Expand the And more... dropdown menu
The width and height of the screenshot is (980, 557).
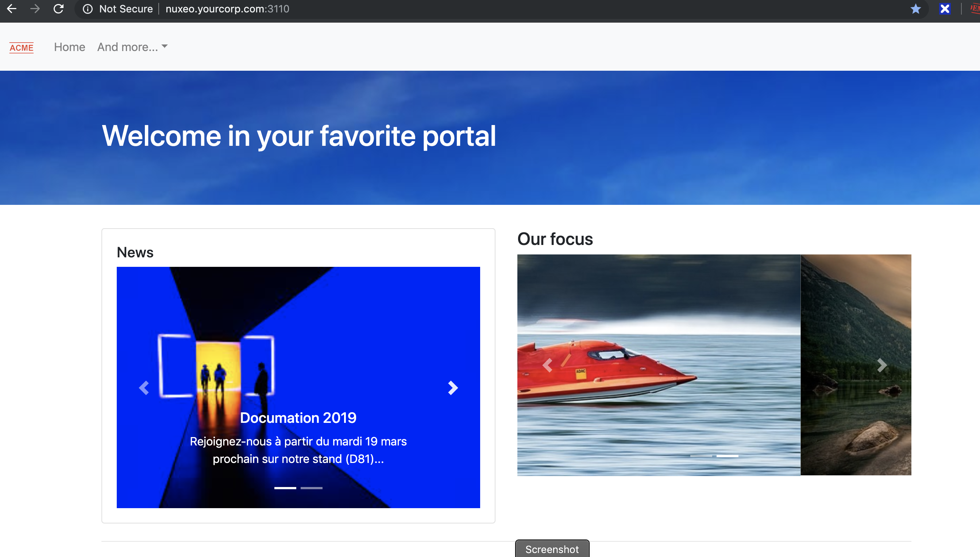[x=132, y=47]
